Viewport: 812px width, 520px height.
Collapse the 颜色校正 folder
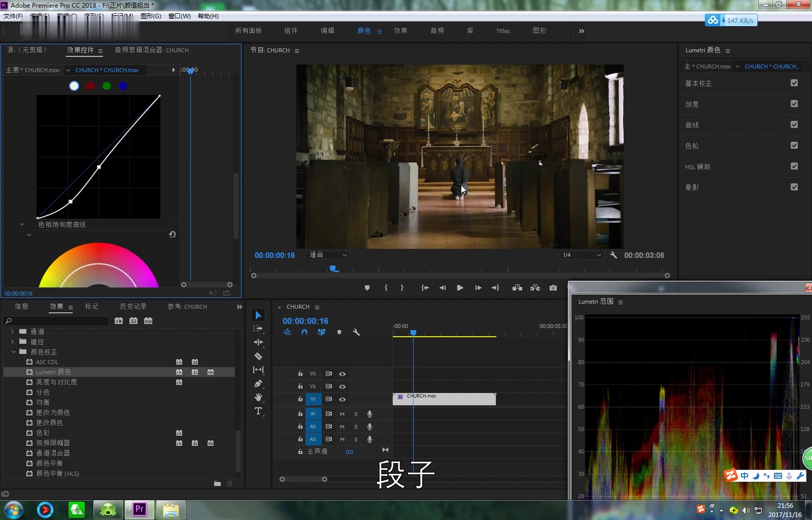coord(13,351)
